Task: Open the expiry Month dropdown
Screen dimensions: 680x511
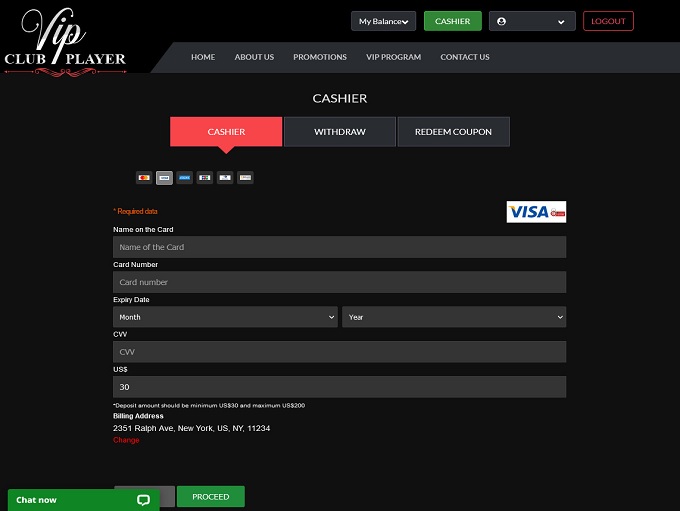Action: tap(225, 317)
